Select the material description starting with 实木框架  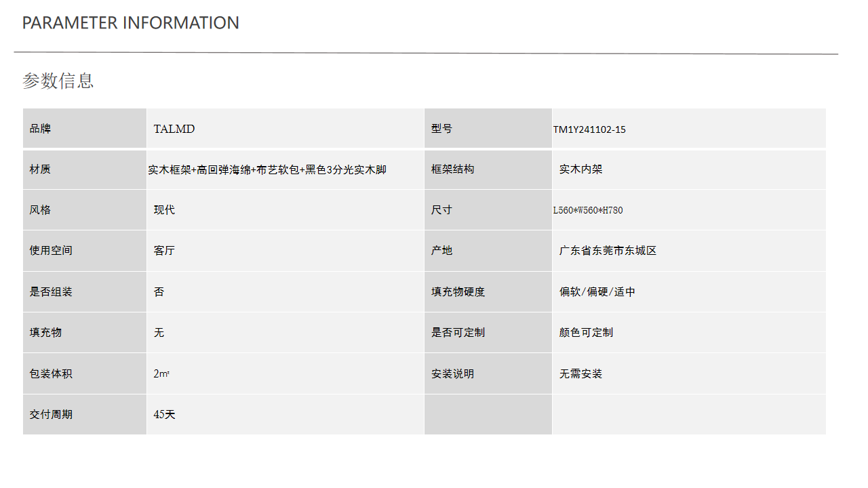267,169
